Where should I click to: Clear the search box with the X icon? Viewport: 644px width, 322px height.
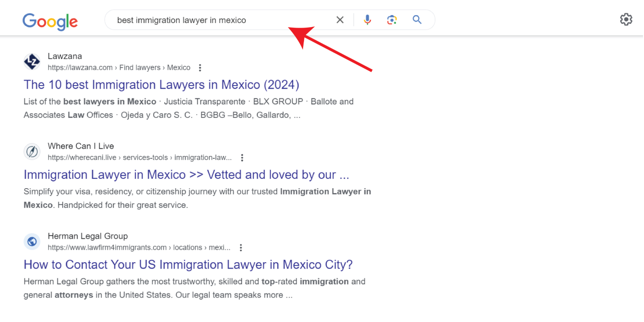click(340, 20)
